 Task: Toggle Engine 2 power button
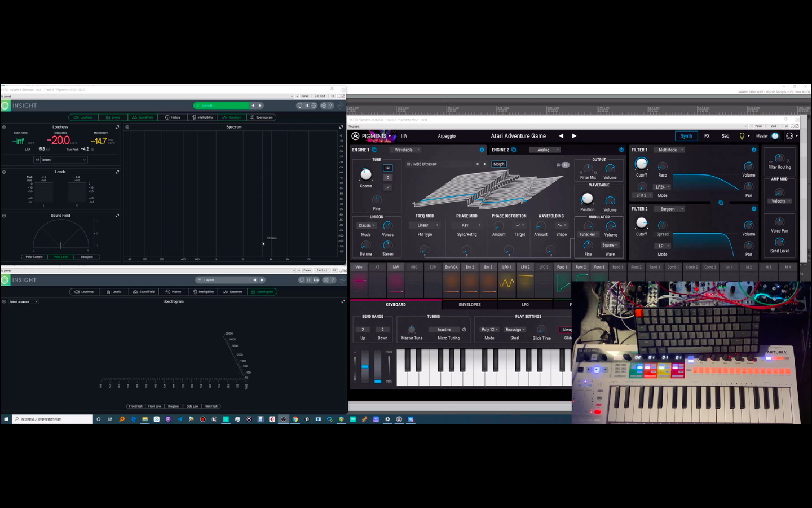[x=621, y=150]
